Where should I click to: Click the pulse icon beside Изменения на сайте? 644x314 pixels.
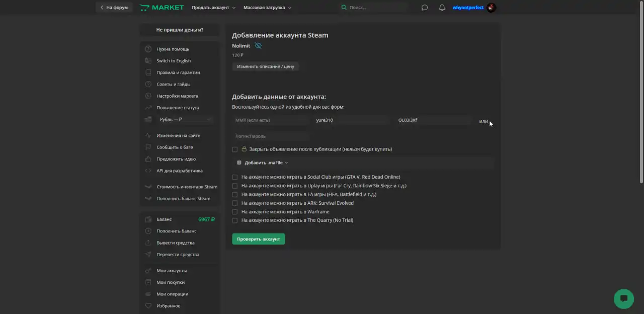pos(148,135)
